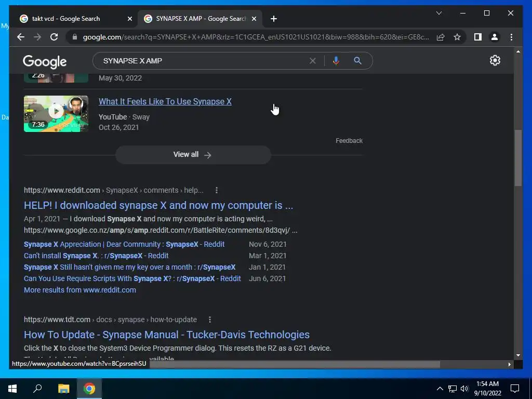This screenshot has width=532, height=399.
Task: Open 'What It Feels Like To Use Synapse X'
Action: [165, 101]
